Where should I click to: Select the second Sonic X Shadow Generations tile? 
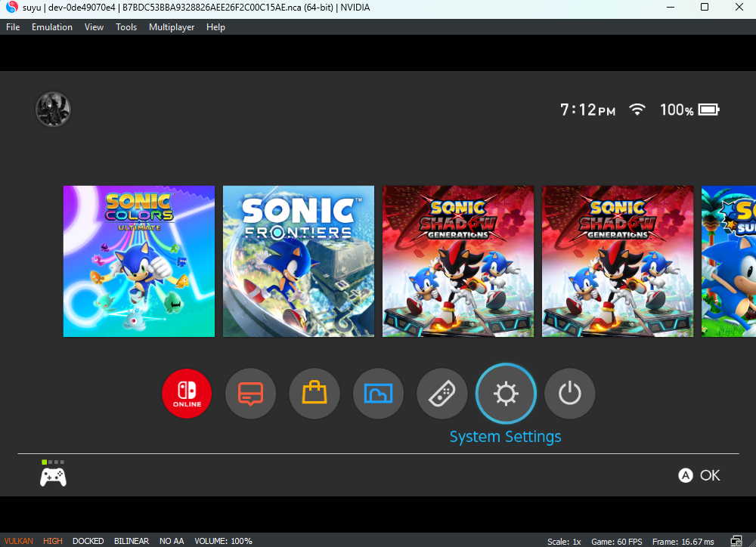[618, 261]
